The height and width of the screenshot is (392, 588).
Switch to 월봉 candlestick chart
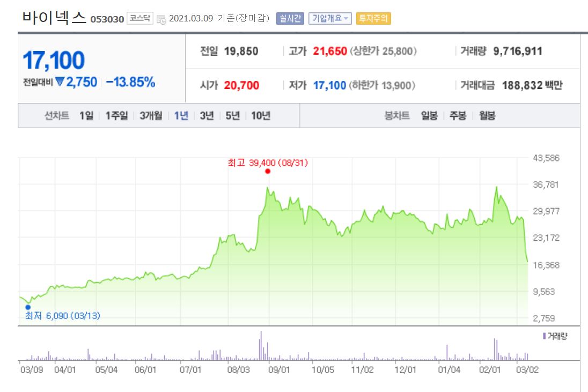pos(487,116)
